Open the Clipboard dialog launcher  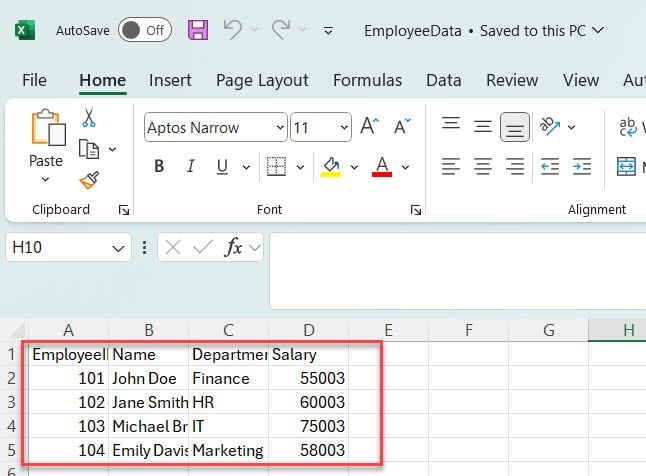[124, 210]
